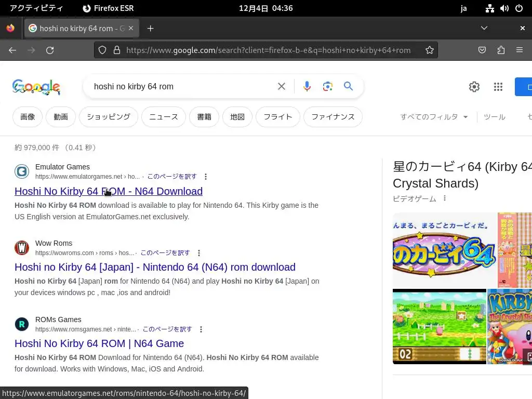Bookmark this page with the star icon
This screenshot has height=399, width=532.
(430, 50)
